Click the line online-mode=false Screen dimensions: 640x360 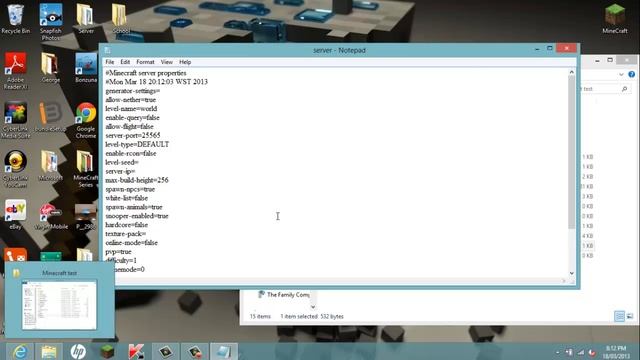131,243
